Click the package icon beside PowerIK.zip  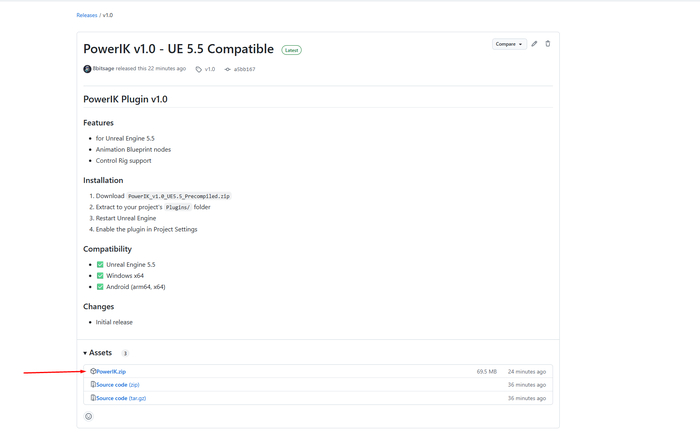(x=93, y=371)
